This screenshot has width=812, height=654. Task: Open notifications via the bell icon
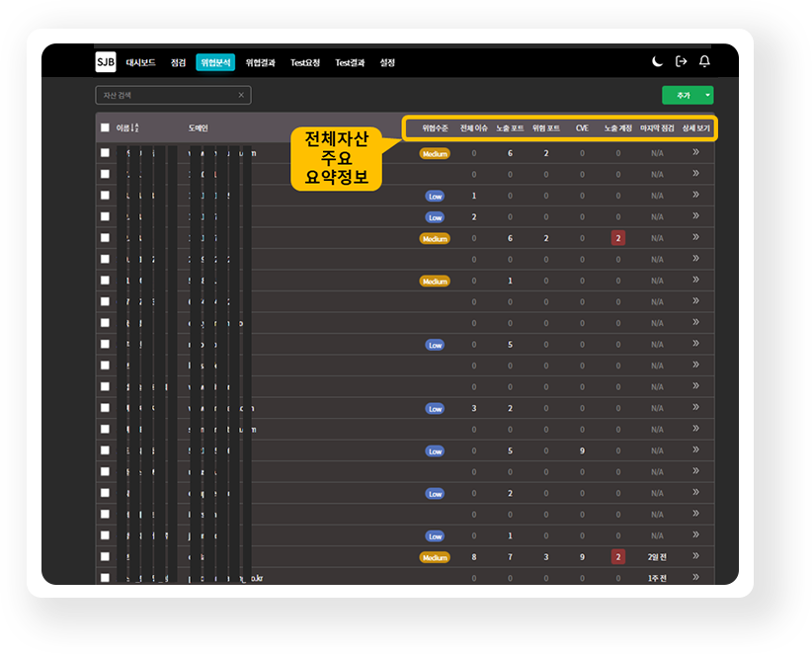tap(704, 61)
